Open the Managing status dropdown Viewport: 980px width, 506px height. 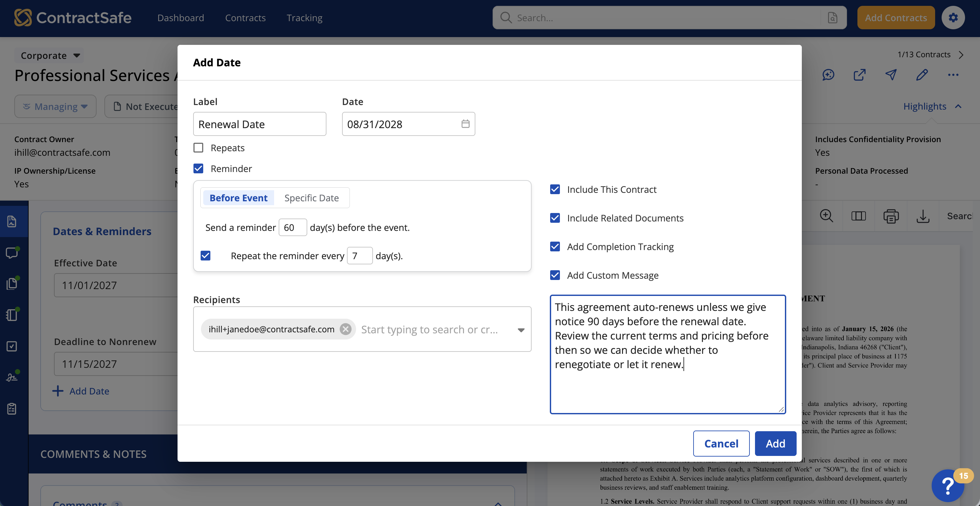(x=55, y=106)
